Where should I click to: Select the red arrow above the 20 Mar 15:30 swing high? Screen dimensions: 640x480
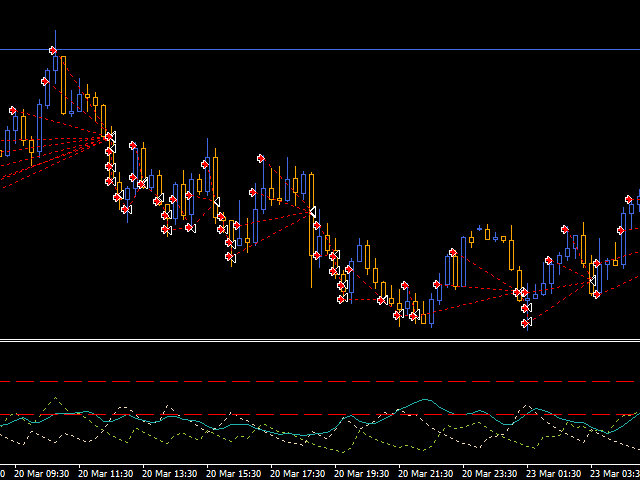click(260, 158)
